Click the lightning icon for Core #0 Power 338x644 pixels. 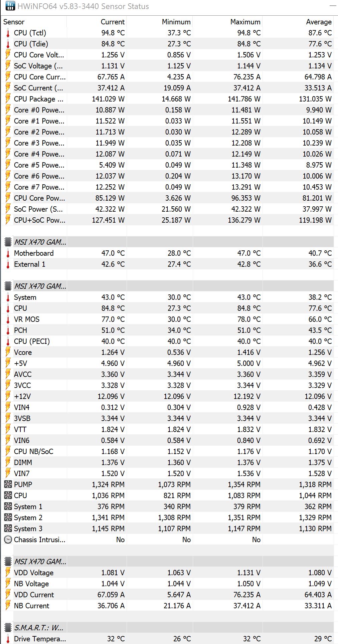(x=8, y=110)
